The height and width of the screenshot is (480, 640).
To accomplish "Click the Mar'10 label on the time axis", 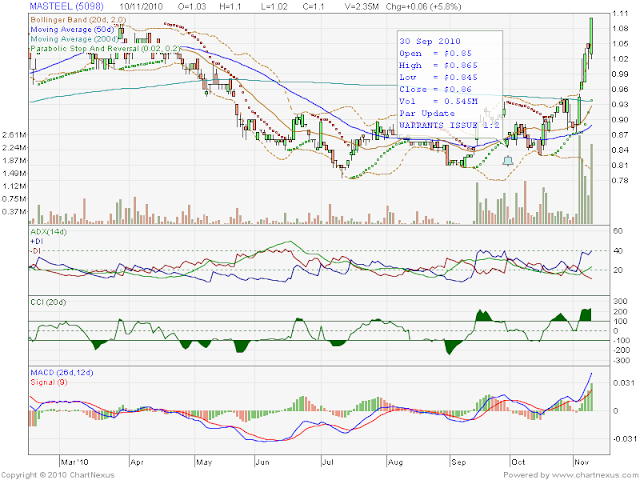I will click(74, 462).
